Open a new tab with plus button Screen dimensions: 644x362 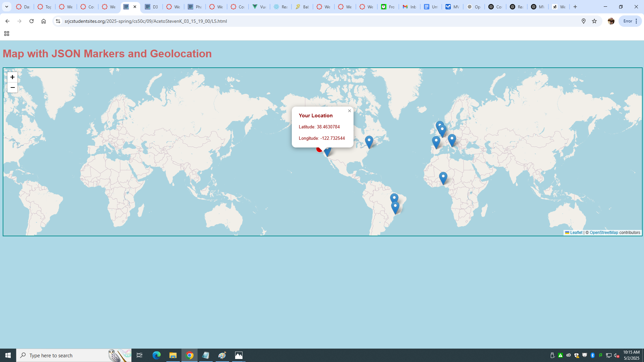[575, 7]
